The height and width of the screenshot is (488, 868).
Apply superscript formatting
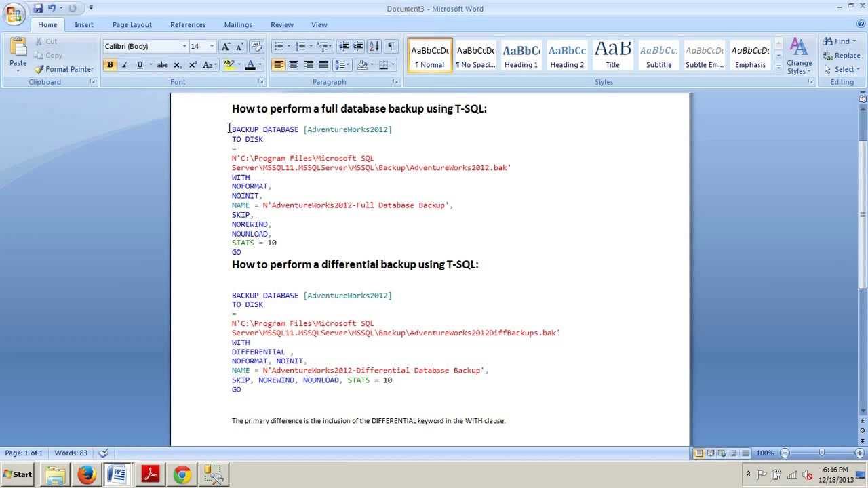click(x=193, y=65)
